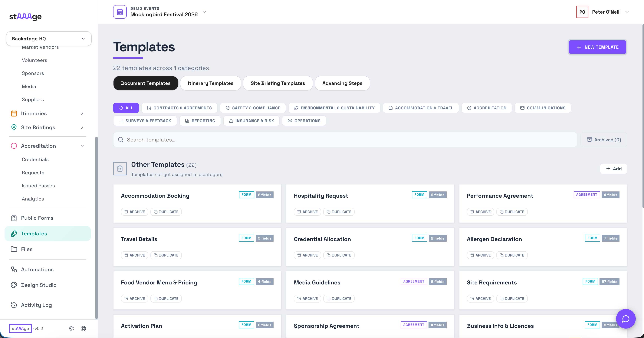Image resolution: width=644 pixels, height=338 pixels.
Task: Show Archived (0) templates
Action: point(604,140)
